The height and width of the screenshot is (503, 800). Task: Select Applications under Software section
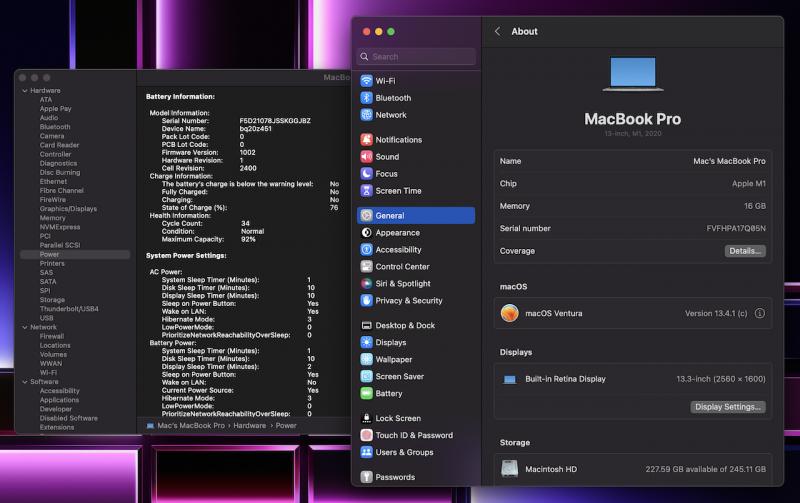tap(59, 400)
